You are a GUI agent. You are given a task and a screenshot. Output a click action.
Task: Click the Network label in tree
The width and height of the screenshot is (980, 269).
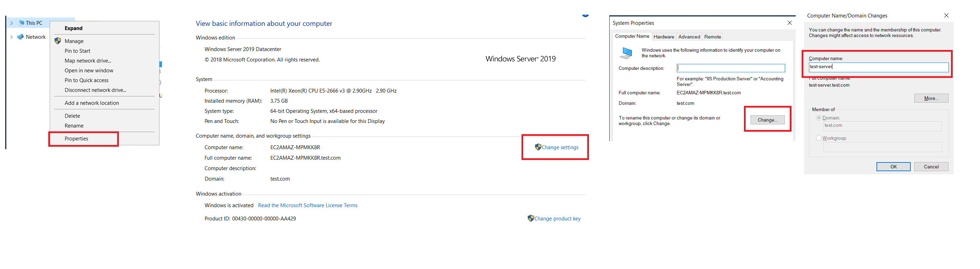pyautogui.click(x=36, y=37)
